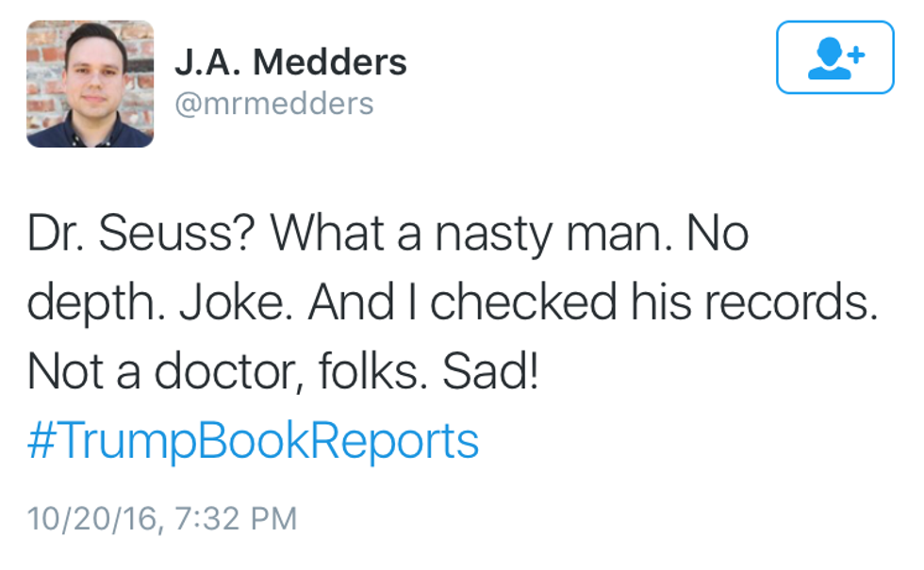Screen dimensions: 924x570
Task: Open the #TrumpBookReports hashtag
Action: 253,439
